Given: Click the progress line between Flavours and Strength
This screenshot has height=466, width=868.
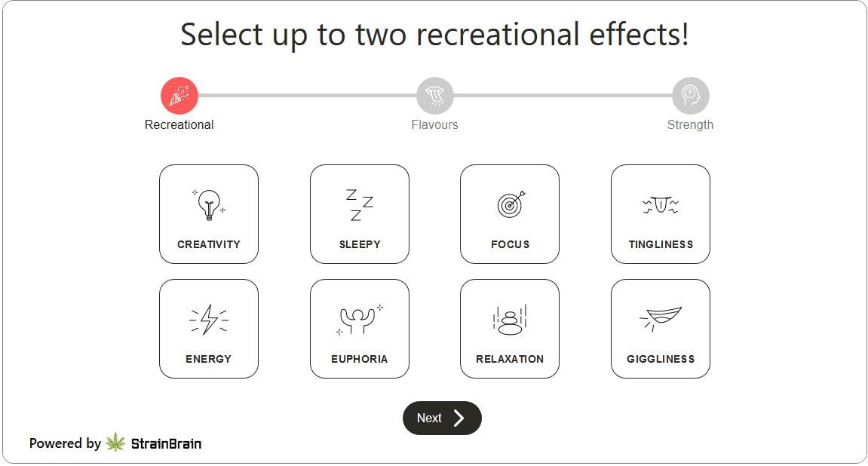Looking at the screenshot, I should (x=563, y=96).
